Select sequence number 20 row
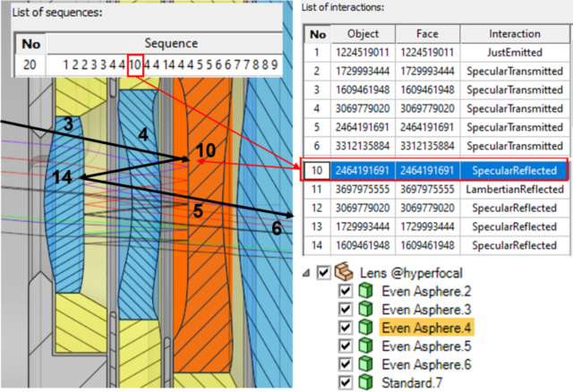This screenshot has width=573, height=392. pos(31,65)
